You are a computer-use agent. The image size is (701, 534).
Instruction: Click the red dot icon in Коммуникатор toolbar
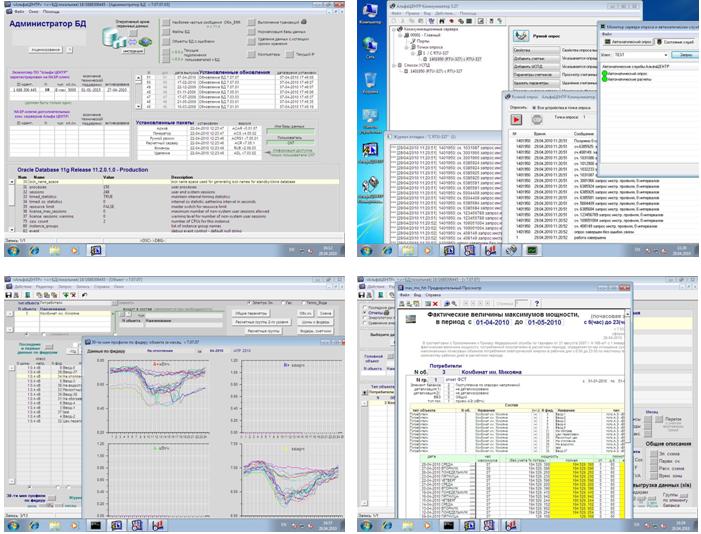[452, 21]
